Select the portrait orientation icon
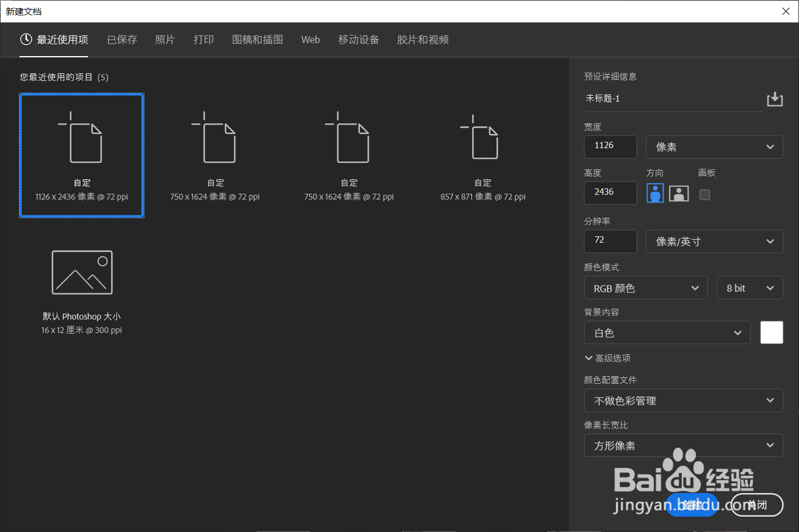This screenshot has height=532, width=799. tap(655, 193)
